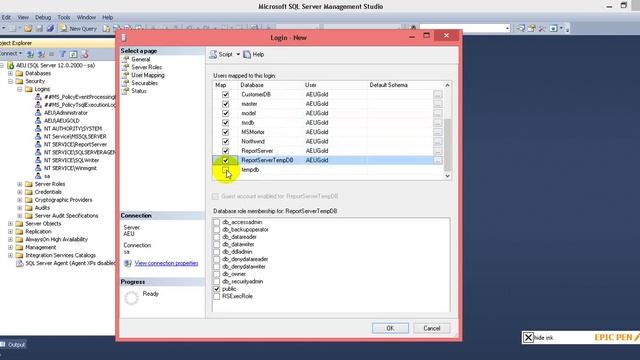Check the Map box for tempdb

[225, 170]
